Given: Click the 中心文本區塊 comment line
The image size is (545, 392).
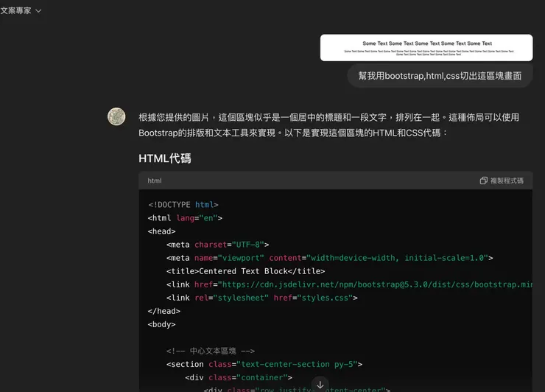Looking at the screenshot, I should pyautogui.click(x=211, y=351).
